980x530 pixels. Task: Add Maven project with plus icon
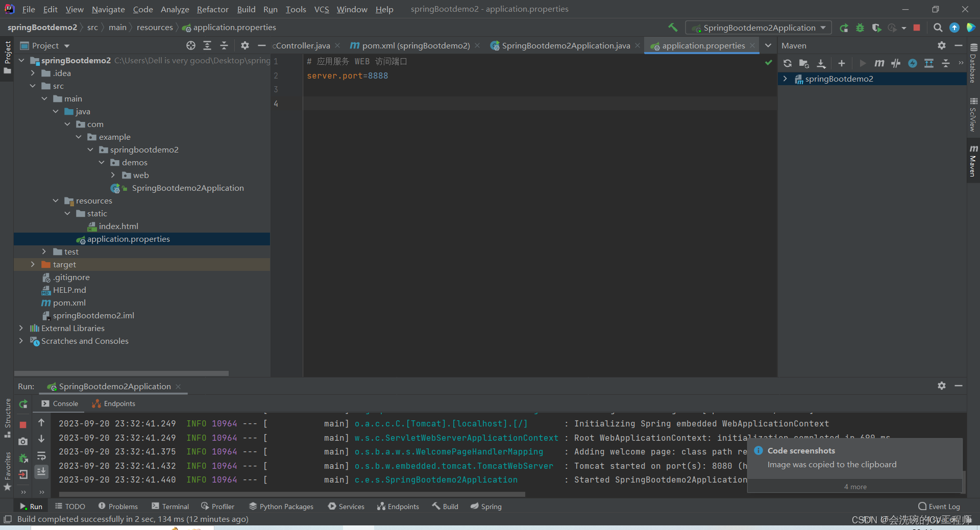coord(842,63)
